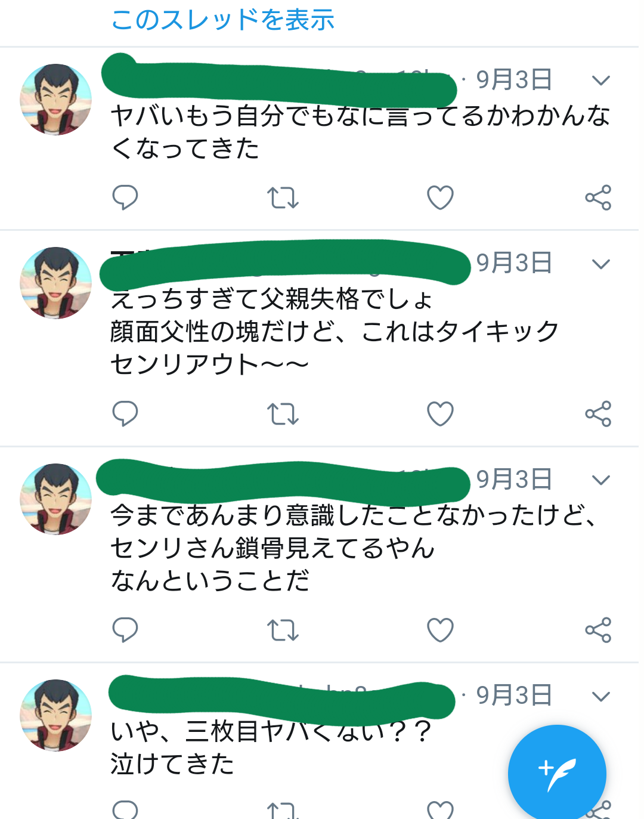Compose a new tweet with floating button
The width and height of the screenshot is (644, 819).
(557, 774)
